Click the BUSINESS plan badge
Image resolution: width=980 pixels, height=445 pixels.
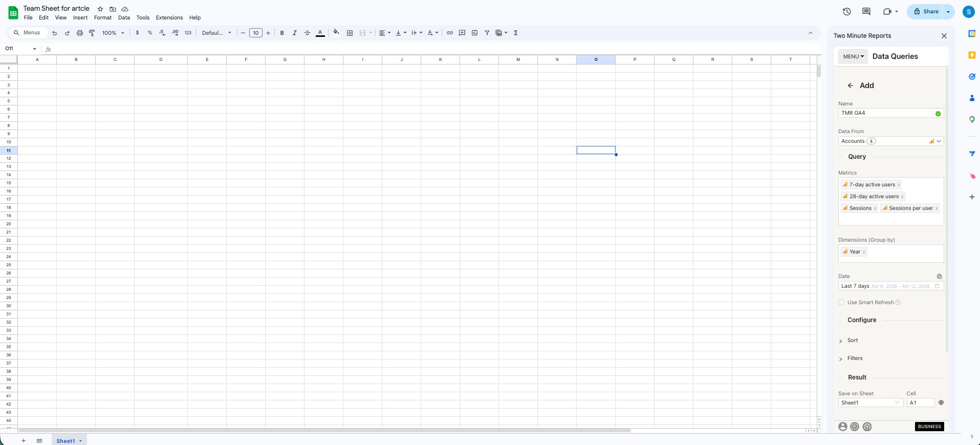[x=929, y=427]
